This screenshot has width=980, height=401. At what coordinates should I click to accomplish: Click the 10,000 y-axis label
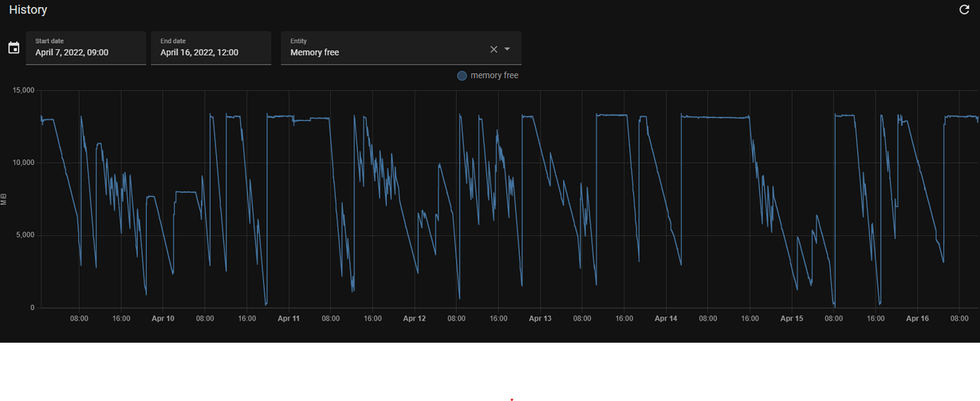point(23,163)
